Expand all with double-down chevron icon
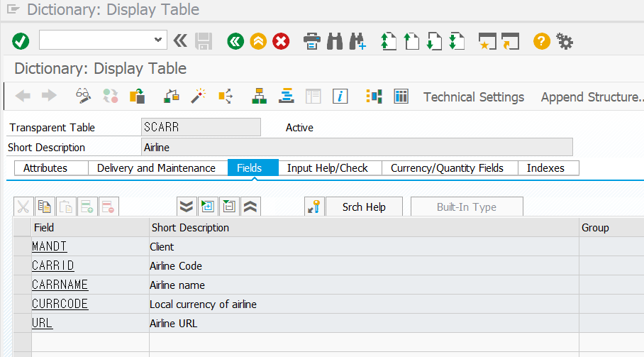 187,207
